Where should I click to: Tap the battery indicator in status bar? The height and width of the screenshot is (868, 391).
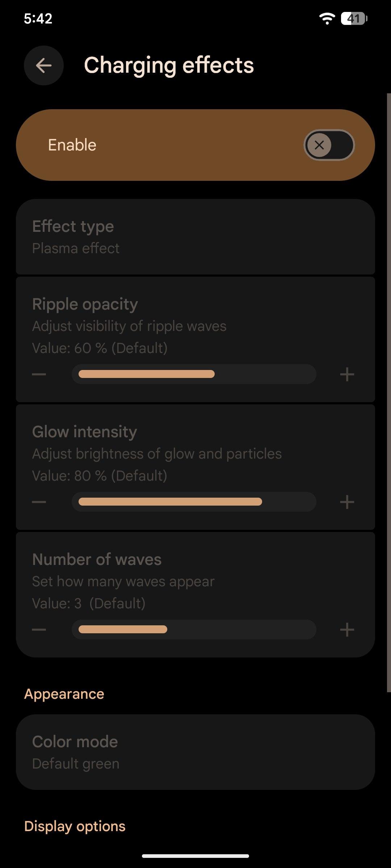(x=354, y=18)
